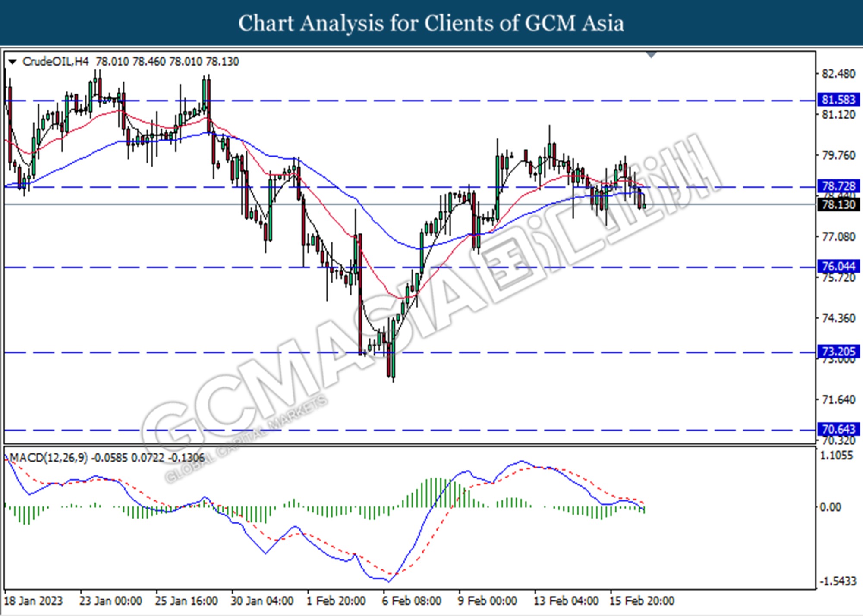The image size is (863, 616).
Task: Click the OHLC values 78.010 78.460 78.010 78.130
Action: click(x=167, y=62)
